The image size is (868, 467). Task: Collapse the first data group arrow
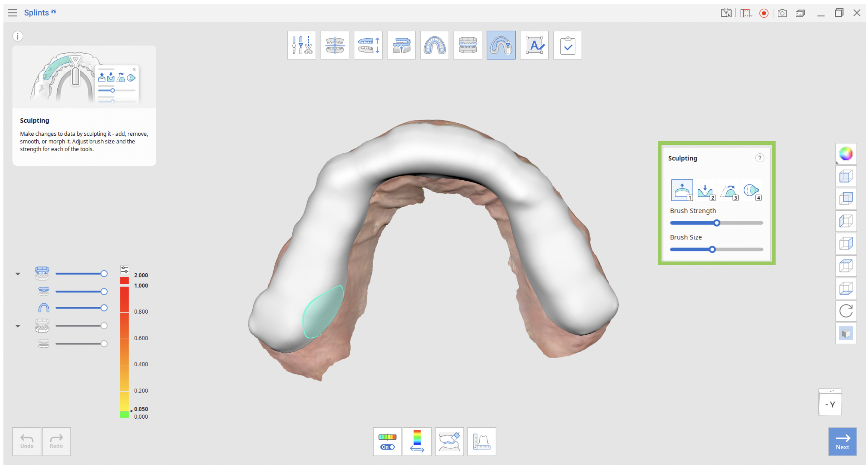18,274
